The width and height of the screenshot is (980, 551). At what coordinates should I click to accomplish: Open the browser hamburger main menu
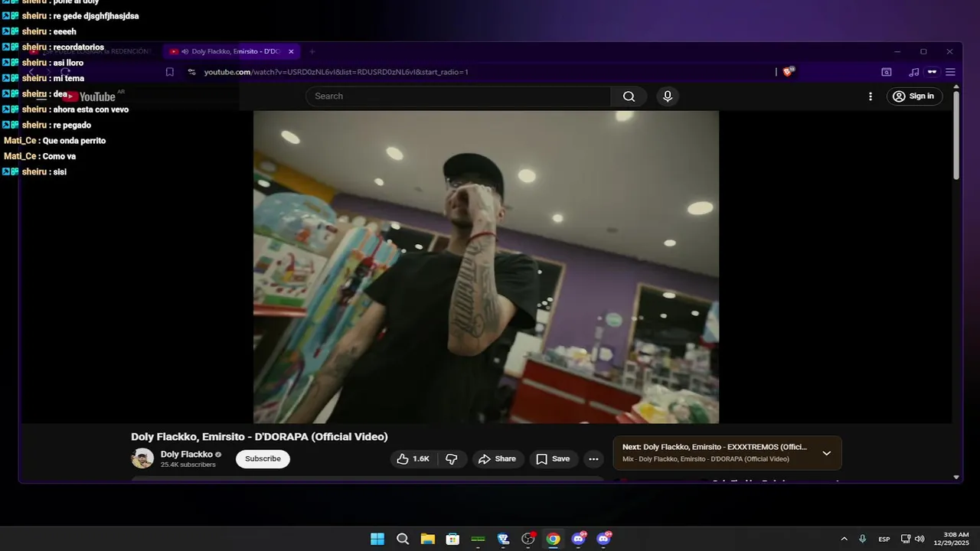(x=950, y=72)
